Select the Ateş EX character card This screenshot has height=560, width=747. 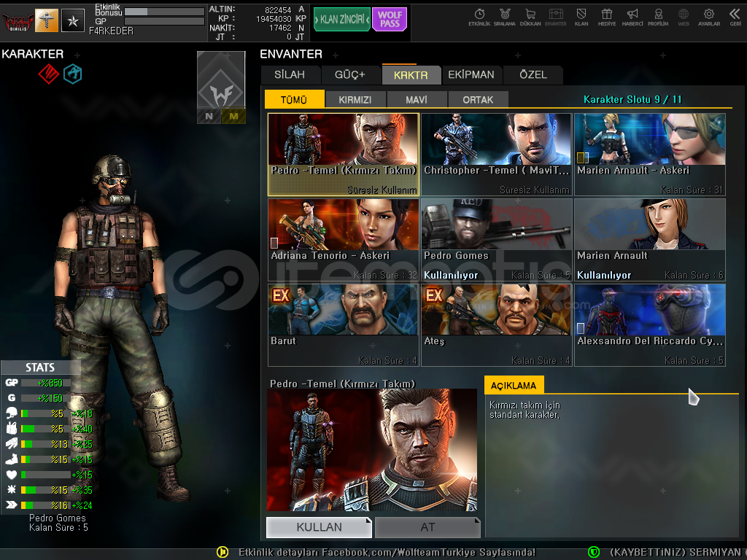tap(496, 325)
